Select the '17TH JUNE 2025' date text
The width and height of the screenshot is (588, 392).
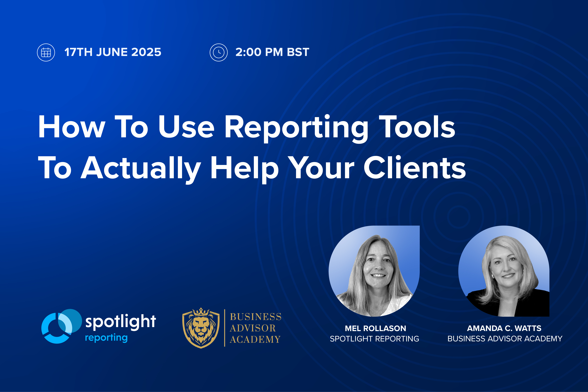click(x=113, y=52)
